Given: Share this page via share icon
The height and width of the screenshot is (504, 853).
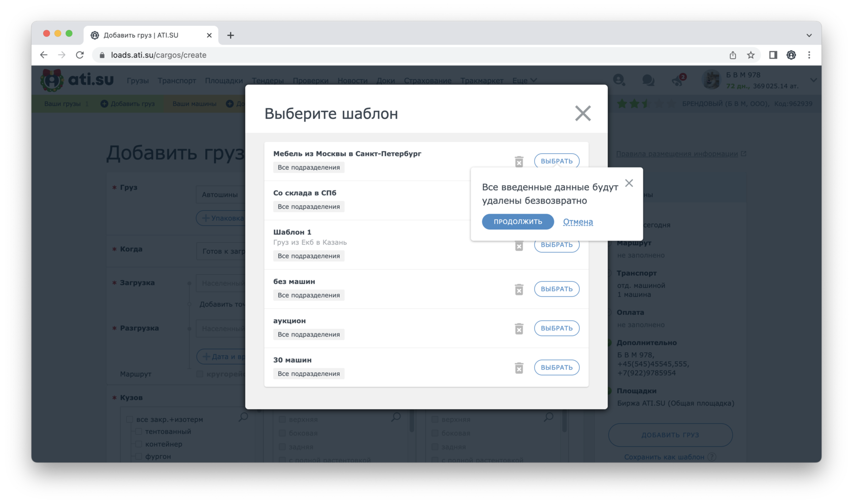Looking at the screenshot, I should pyautogui.click(x=733, y=55).
